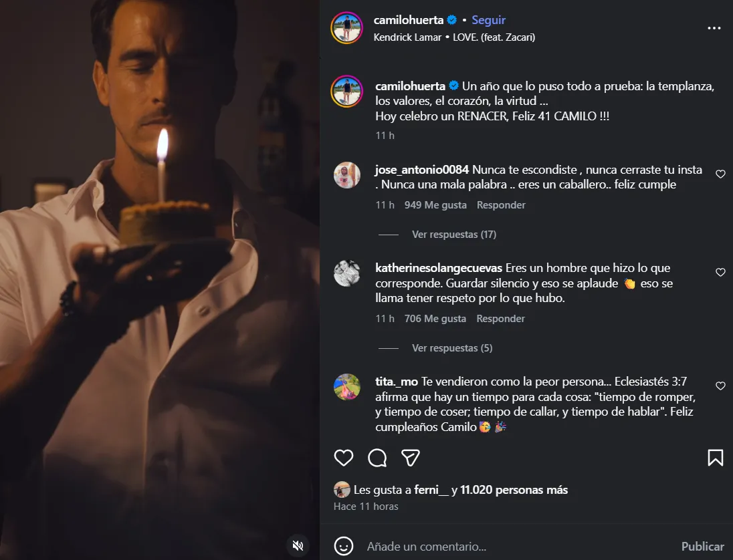Screen dimensions: 733x560
Task: Share the post with the paper plane icon
Action: coord(410,458)
